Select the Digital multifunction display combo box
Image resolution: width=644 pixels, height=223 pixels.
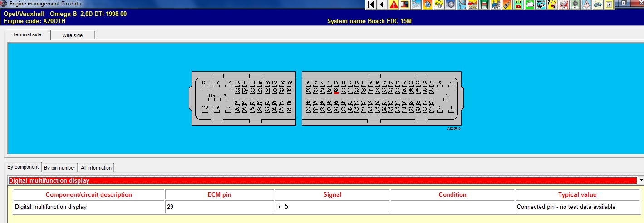322,180
